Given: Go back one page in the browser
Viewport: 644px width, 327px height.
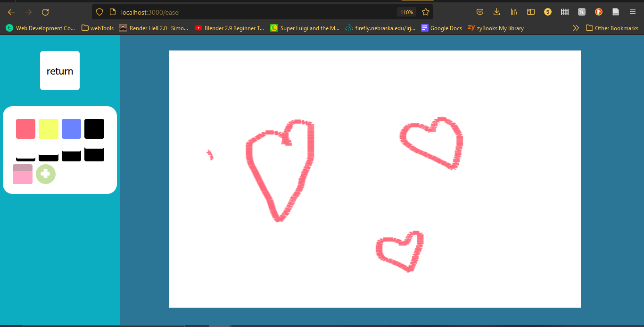Looking at the screenshot, I should tap(11, 12).
